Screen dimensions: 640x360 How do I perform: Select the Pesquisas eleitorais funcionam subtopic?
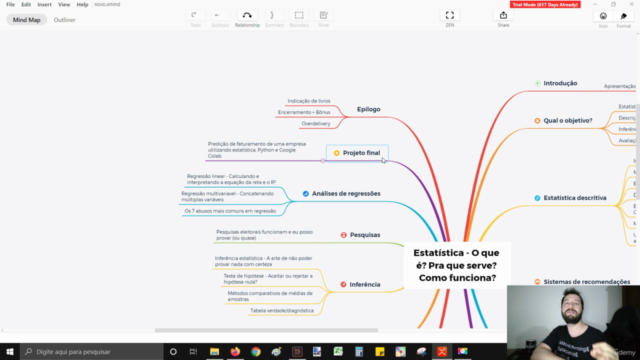264,235
